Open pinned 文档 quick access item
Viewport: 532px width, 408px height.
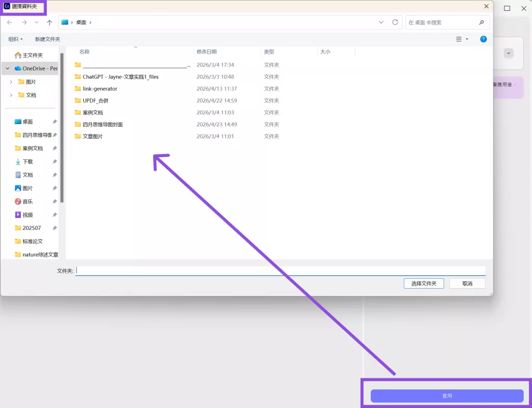[24, 175]
